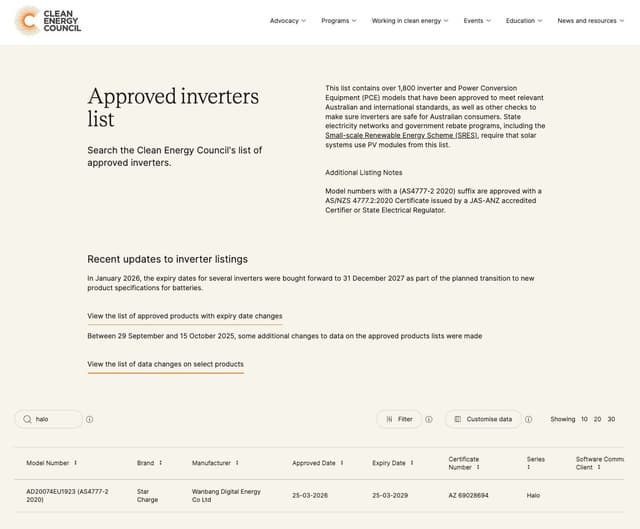Open the Events menu

click(477, 21)
